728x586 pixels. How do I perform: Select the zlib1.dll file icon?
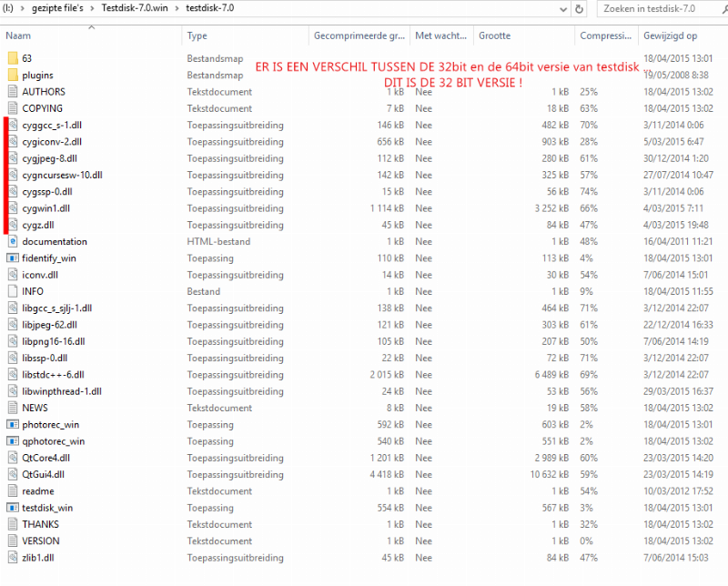(13, 558)
